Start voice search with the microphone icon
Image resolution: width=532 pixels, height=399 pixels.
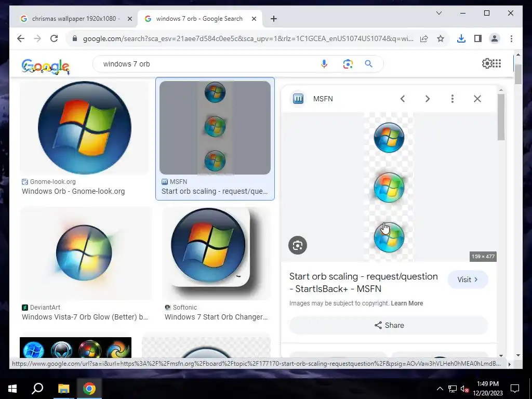pyautogui.click(x=324, y=64)
